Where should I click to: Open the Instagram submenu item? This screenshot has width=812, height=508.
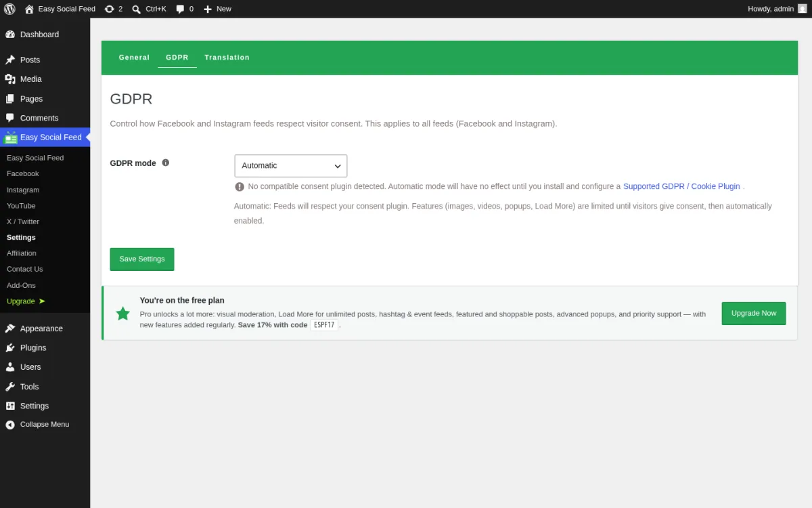tap(23, 190)
